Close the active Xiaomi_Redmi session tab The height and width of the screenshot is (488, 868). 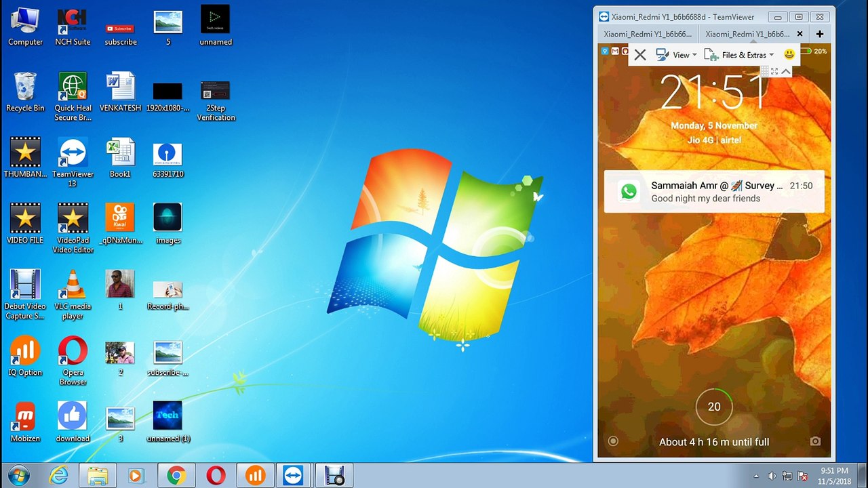coord(800,34)
